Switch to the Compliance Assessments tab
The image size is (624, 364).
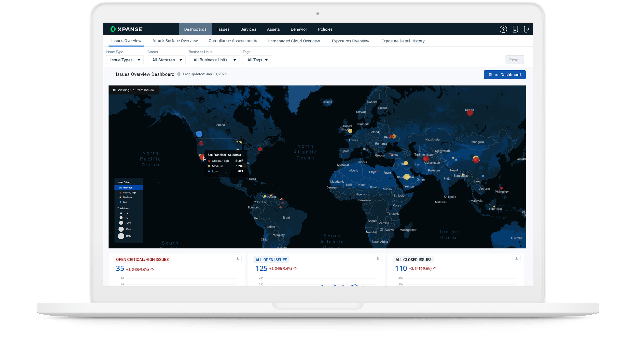[x=233, y=41]
